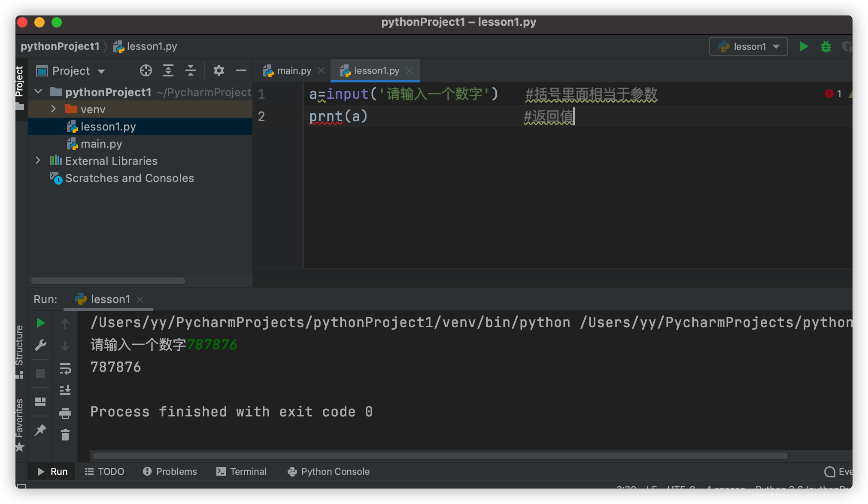
Task: Close the lesson1 run tab
Action: tap(140, 299)
